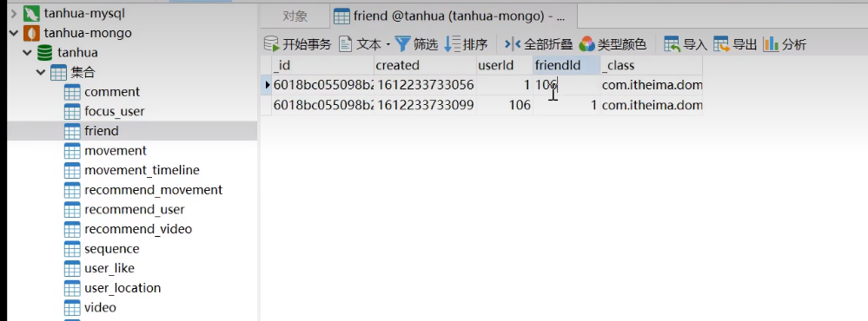Click created cell 1612233733099

coord(425,105)
